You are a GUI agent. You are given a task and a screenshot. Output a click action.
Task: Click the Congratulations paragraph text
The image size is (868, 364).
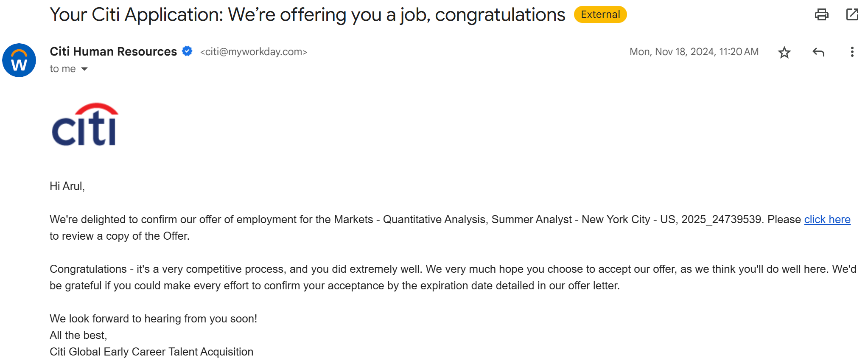(453, 277)
